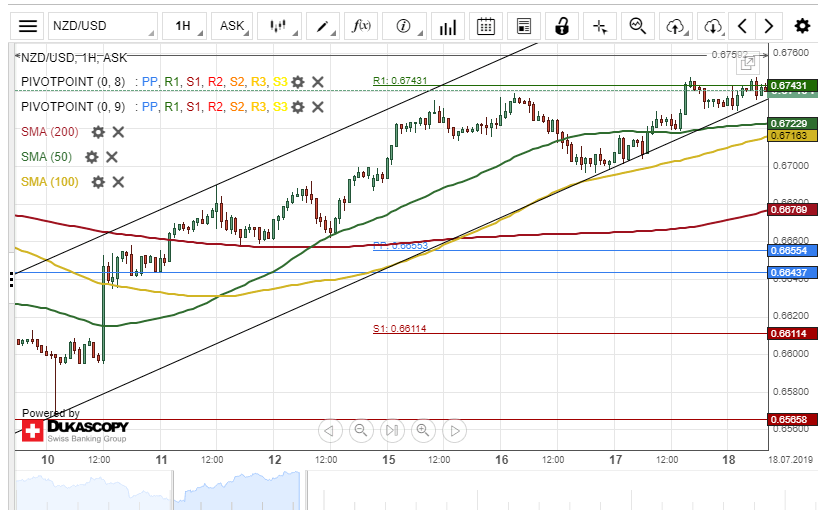The width and height of the screenshot is (820, 515).
Task: Open chart settings gear in toolbar
Action: coord(801,26)
